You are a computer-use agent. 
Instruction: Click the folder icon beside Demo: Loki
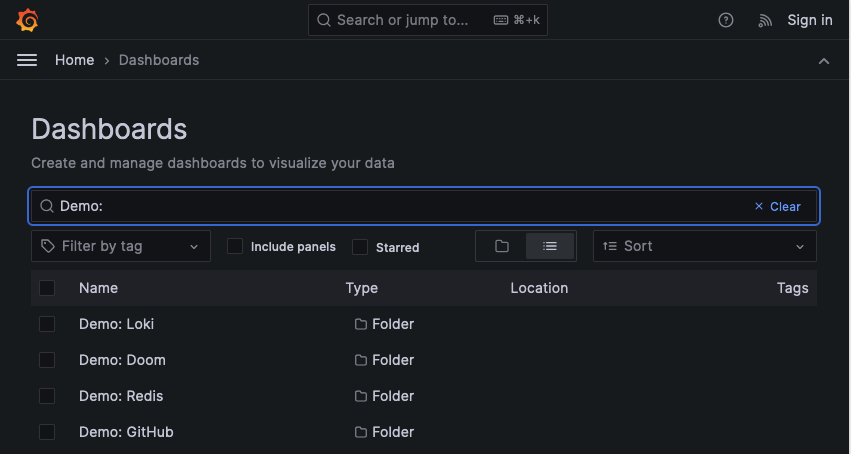(x=361, y=324)
